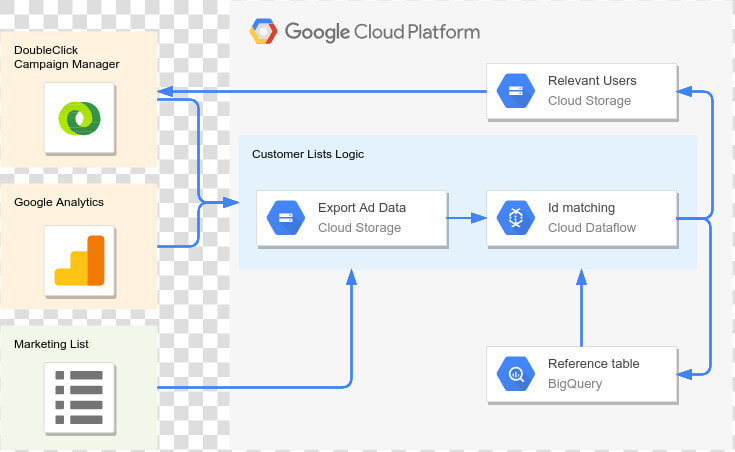Viewport: 735px width, 452px height.
Task: Click the "DoubleClick Campaign Manager" title text
Action: 67,57
